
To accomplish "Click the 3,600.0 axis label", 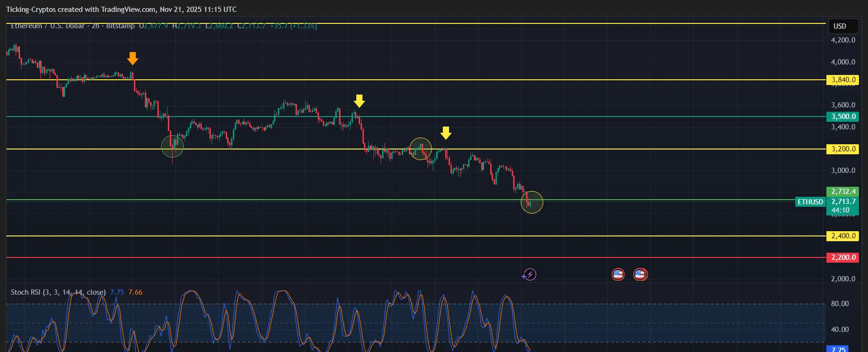I will pyautogui.click(x=843, y=105).
